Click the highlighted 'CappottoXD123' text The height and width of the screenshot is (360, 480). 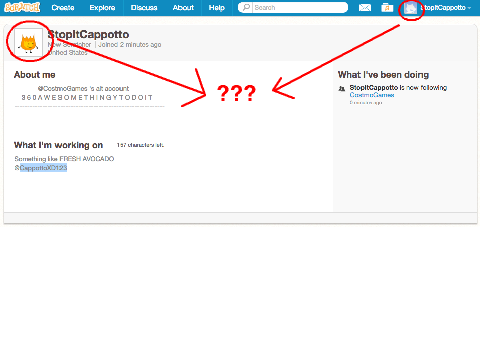click(43, 168)
